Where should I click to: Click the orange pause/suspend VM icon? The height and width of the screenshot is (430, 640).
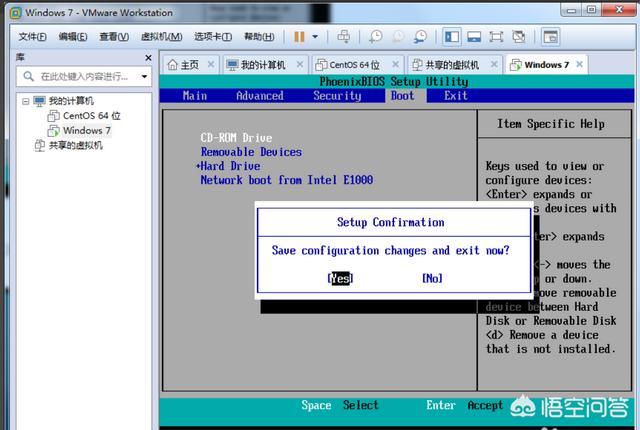[x=299, y=37]
